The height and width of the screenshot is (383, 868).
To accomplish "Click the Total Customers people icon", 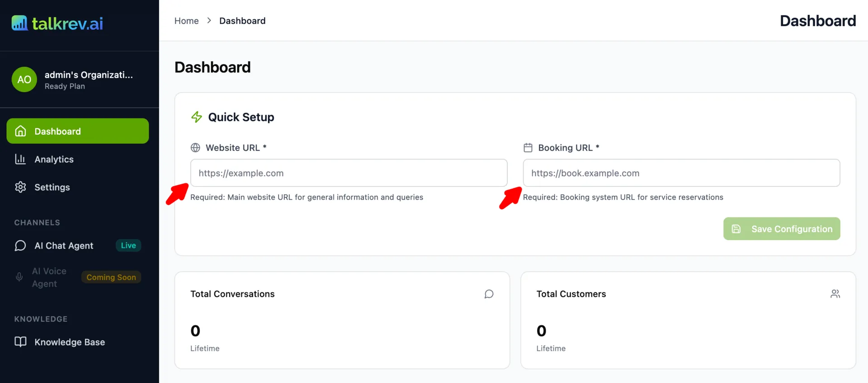I will coord(835,294).
